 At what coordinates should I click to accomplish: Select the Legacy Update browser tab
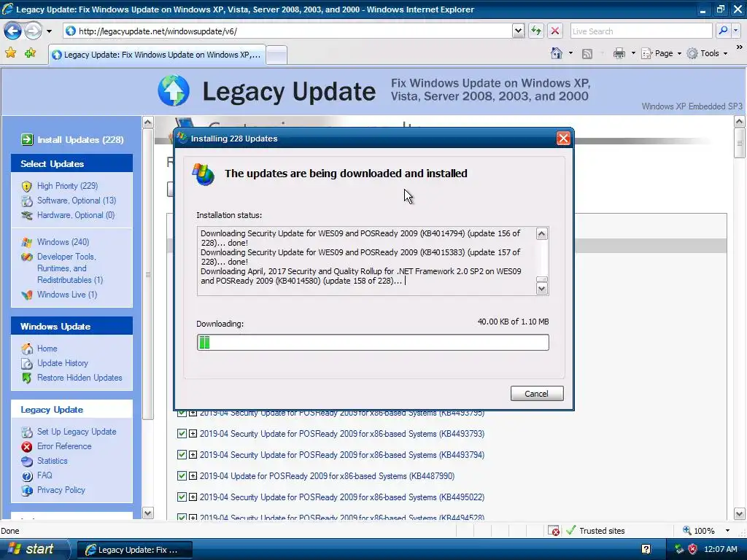coord(156,55)
